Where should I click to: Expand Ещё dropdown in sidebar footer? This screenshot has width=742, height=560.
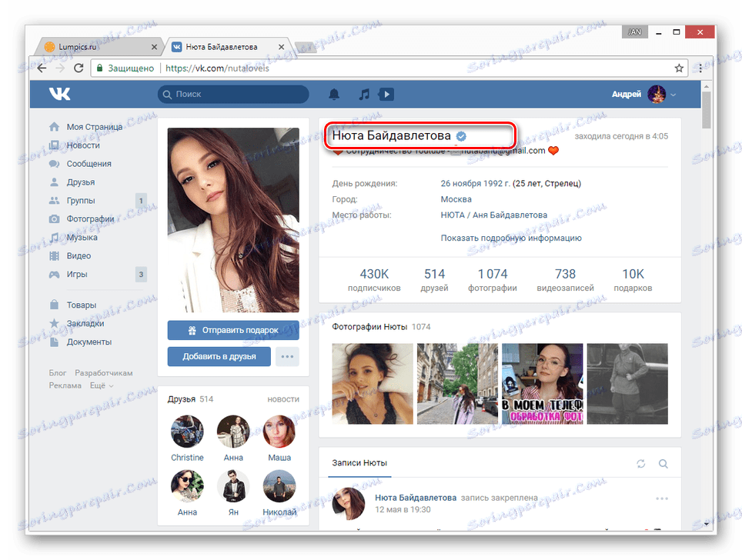[102, 385]
